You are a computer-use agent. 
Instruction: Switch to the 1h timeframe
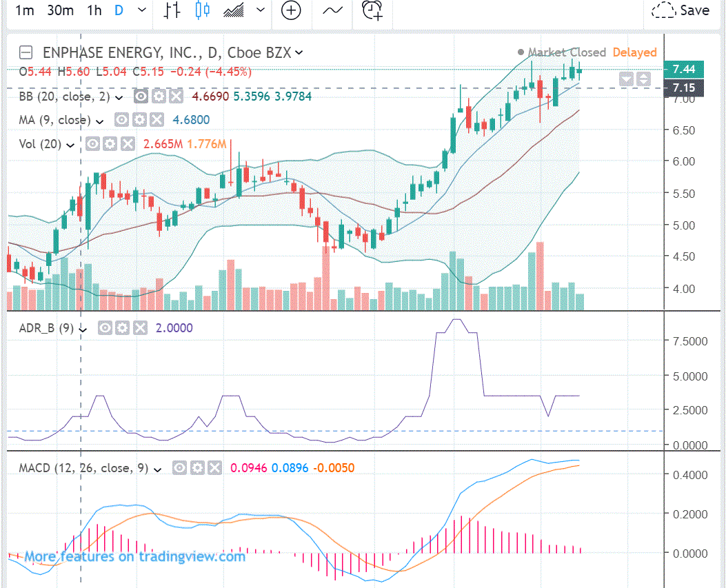click(94, 10)
